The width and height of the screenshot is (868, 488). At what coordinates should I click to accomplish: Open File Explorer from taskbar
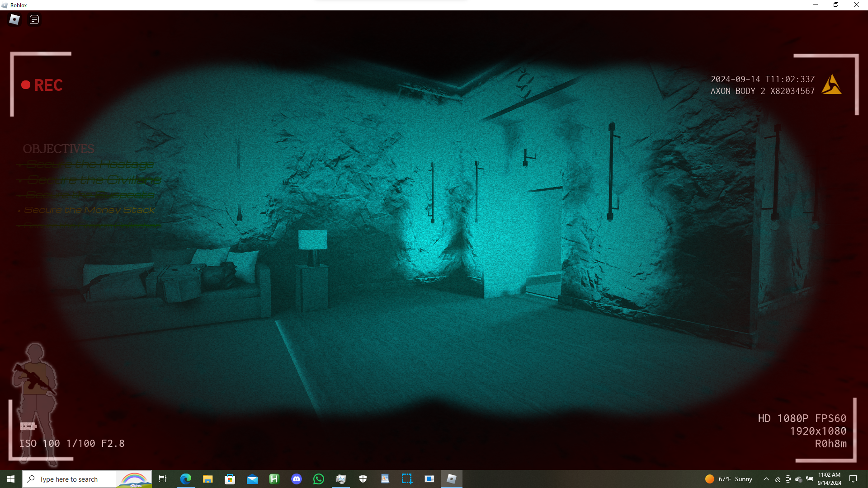(x=208, y=479)
